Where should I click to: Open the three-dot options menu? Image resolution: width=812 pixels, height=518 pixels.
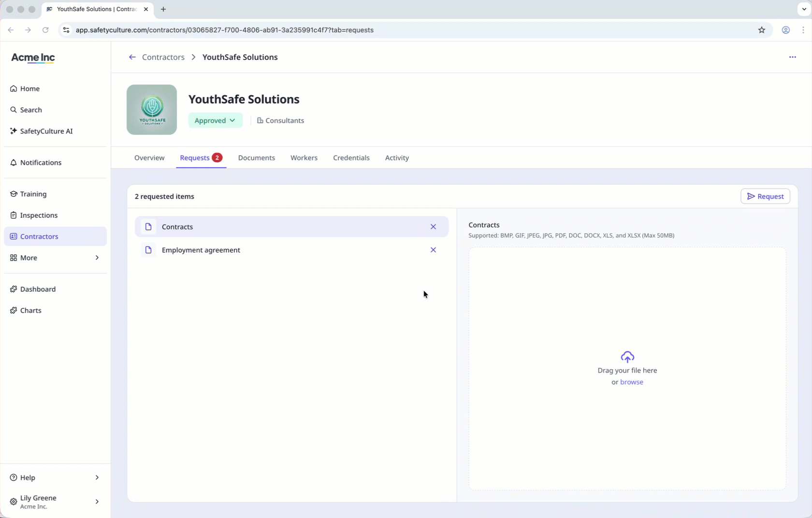pyautogui.click(x=793, y=57)
